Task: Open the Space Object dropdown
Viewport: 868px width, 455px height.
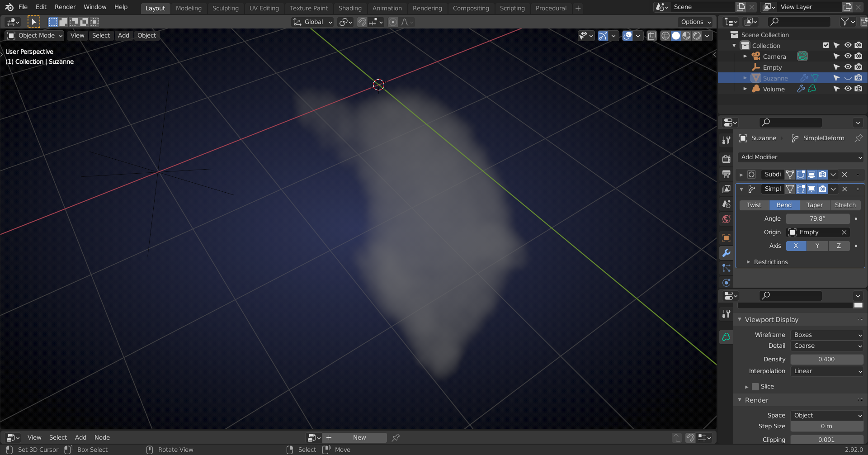Action: pos(827,415)
